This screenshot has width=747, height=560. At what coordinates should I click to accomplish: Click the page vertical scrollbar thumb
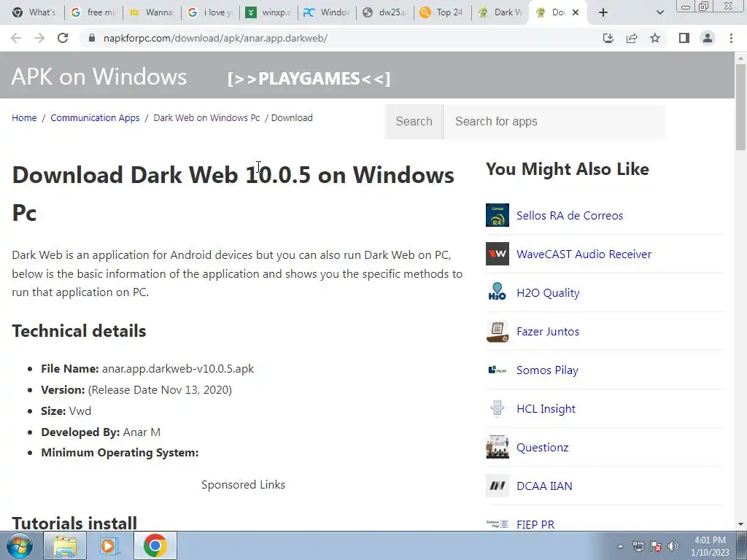coord(740,107)
